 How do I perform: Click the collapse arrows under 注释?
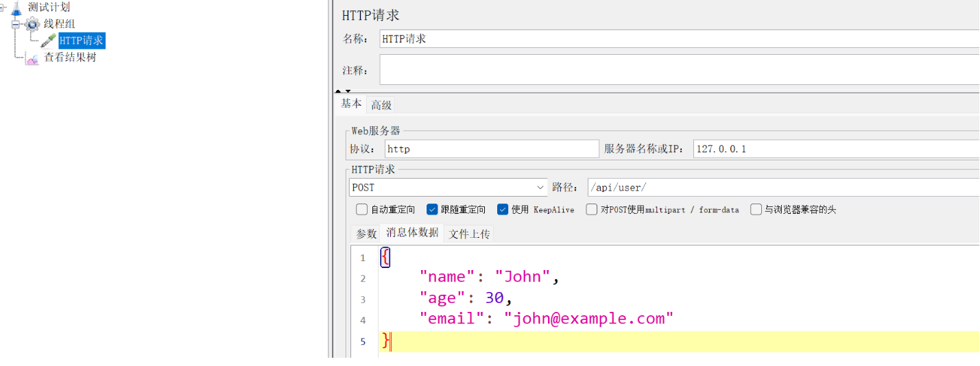pos(343,90)
